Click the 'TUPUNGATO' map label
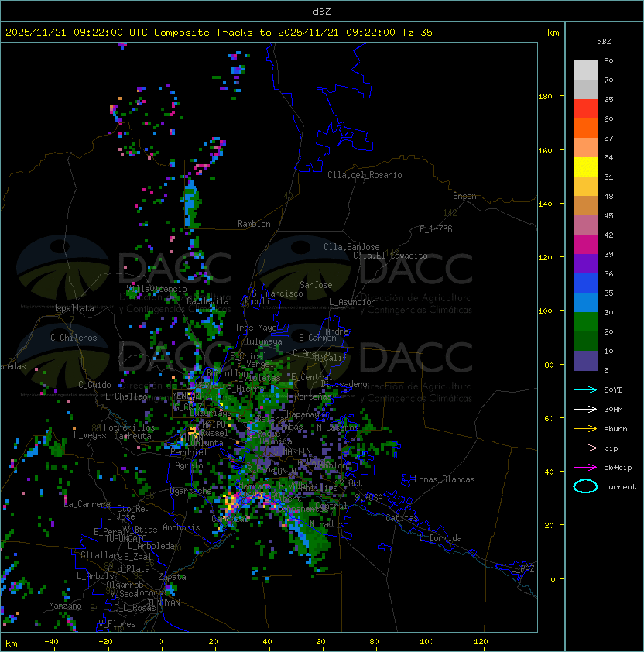Screen dimensions: 644x652 pos(125,539)
